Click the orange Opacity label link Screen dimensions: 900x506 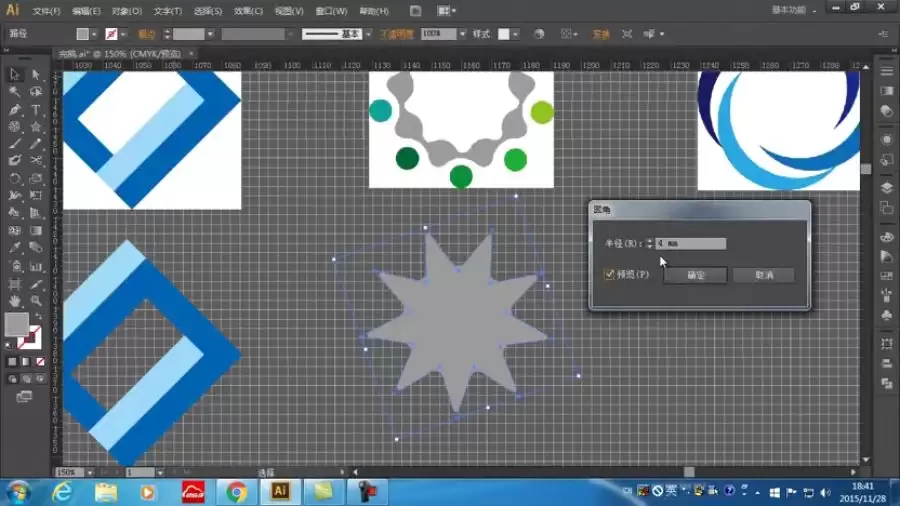point(397,34)
